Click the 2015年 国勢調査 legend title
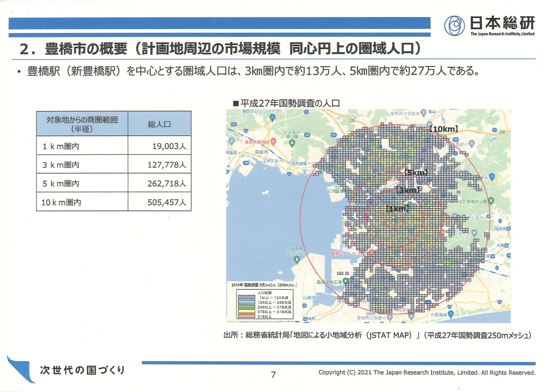Screen dimensions: 555x392 (x=264, y=285)
